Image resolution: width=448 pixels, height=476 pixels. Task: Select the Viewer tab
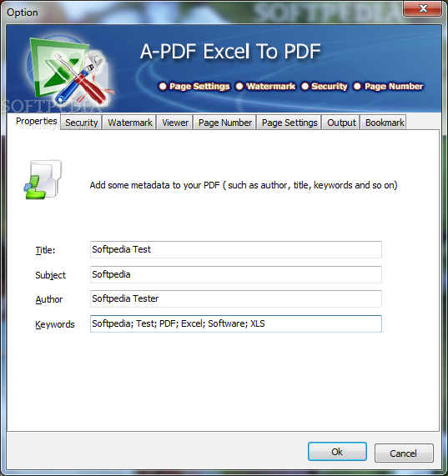175,123
